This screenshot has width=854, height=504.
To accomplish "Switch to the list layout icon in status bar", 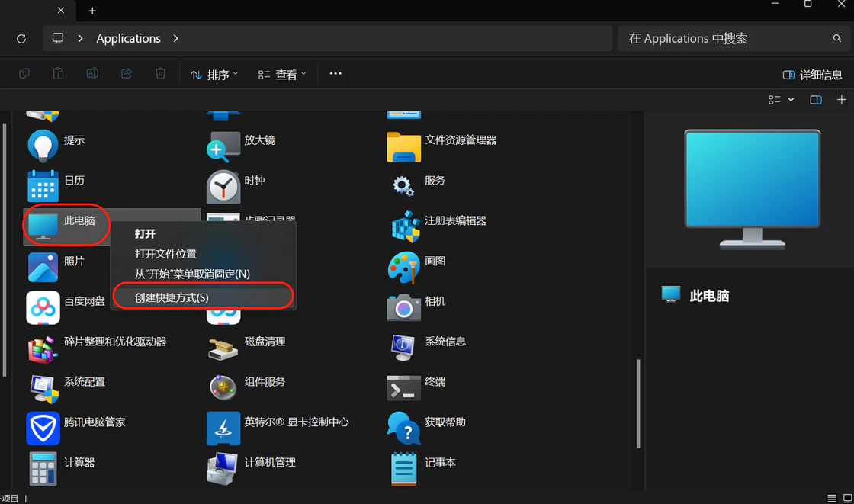I will coord(832,498).
